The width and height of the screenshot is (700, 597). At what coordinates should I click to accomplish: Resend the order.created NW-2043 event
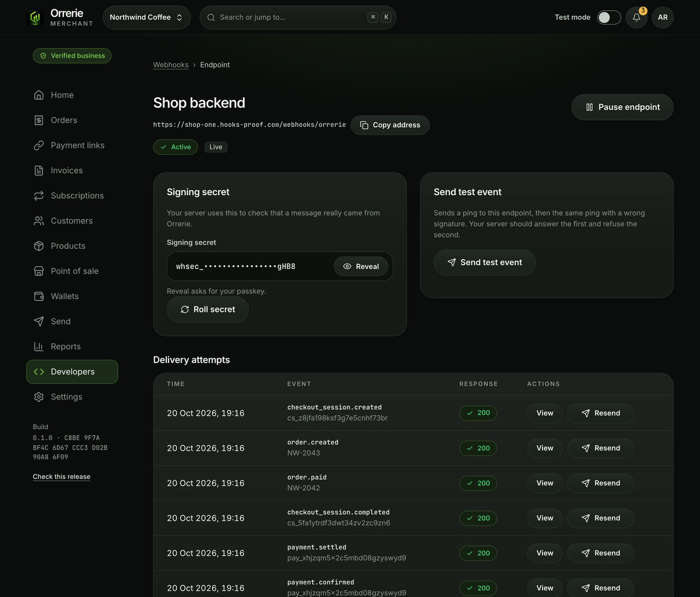(600, 448)
